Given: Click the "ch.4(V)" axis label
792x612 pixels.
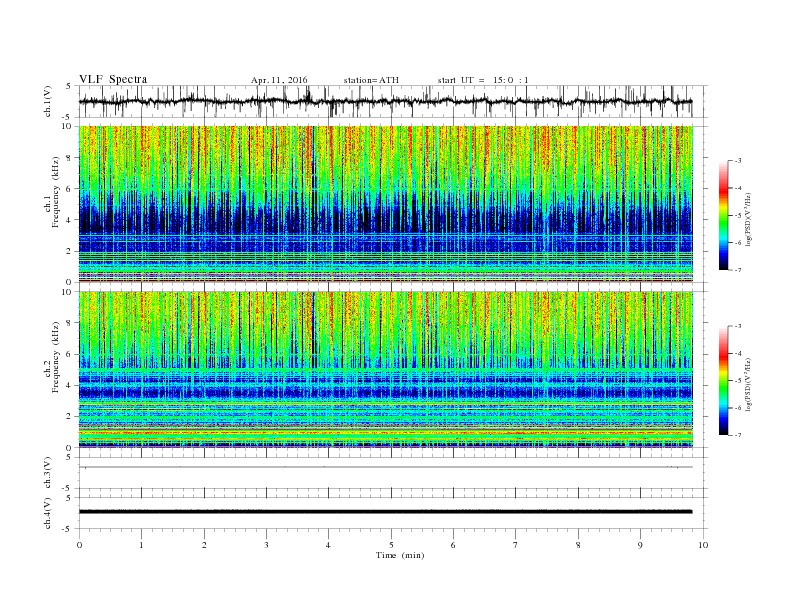Looking at the screenshot, I should point(48,513).
